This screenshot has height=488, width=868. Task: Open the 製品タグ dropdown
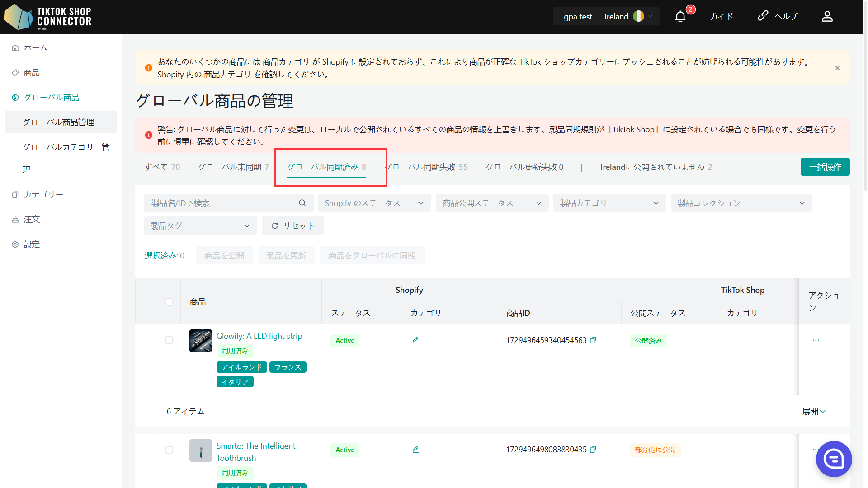tap(200, 225)
